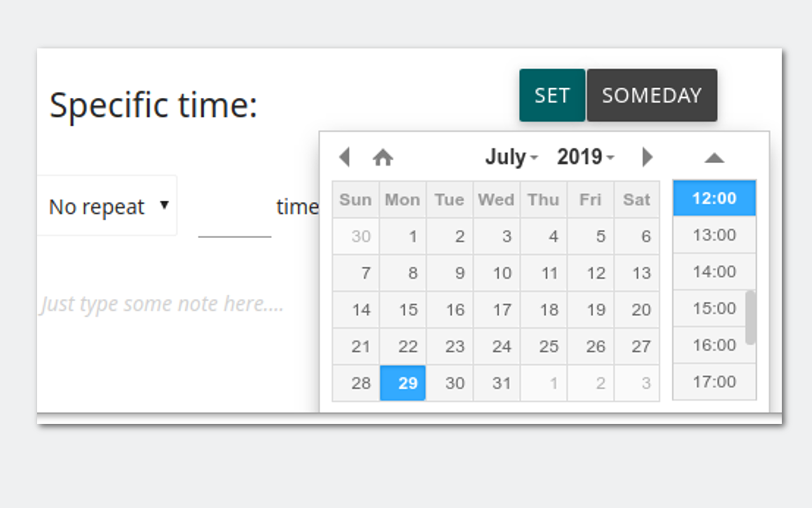Select 15:00 in time list
Viewport: 812px width, 508px height.
[714, 309]
